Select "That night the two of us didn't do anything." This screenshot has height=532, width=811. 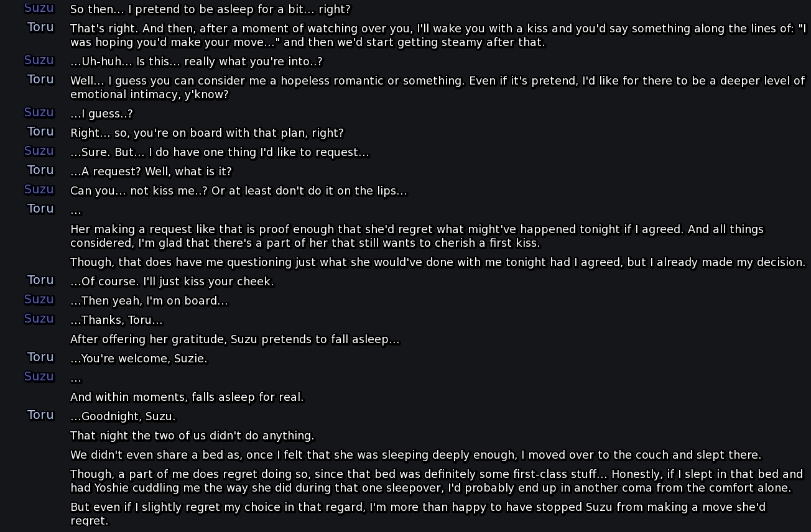coord(192,436)
